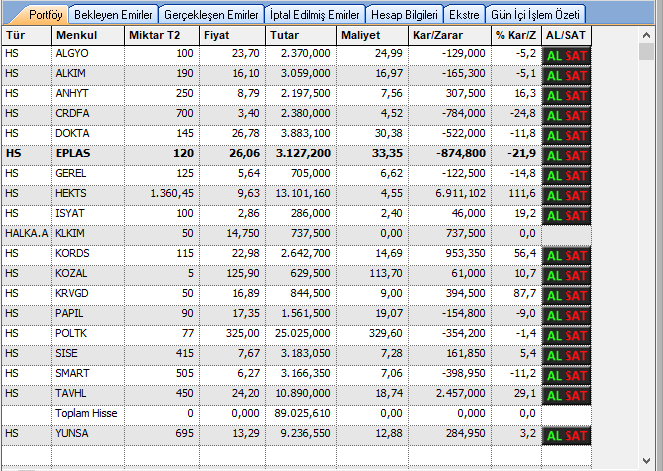
Task: Select the ALKIM security name
Action: (x=70, y=74)
